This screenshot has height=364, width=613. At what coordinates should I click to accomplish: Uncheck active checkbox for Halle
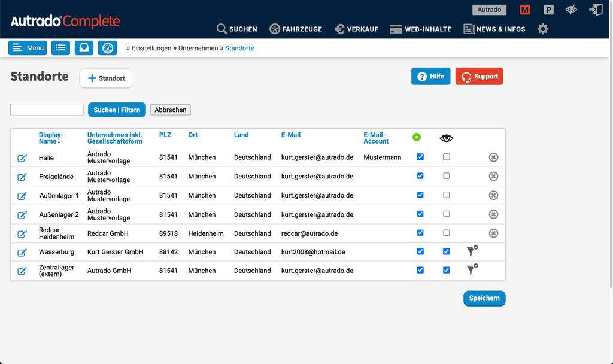pyautogui.click(x=420, y=157)
